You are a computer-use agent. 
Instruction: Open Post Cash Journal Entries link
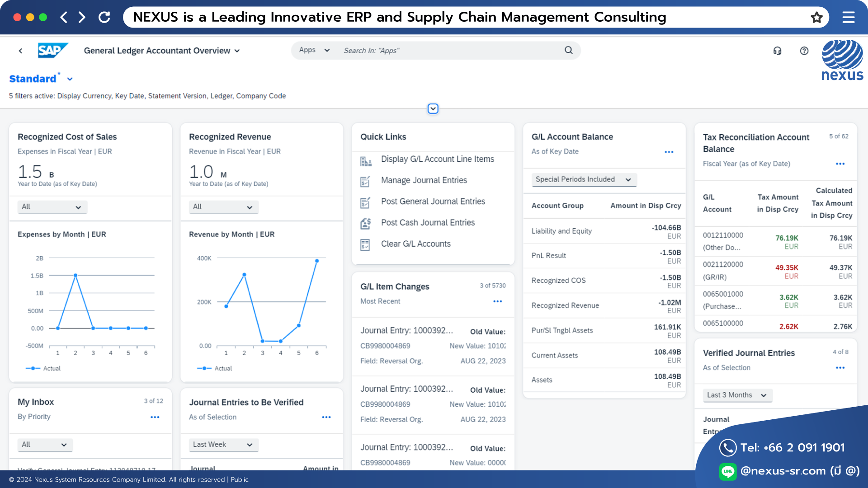[x=428, y=223]
